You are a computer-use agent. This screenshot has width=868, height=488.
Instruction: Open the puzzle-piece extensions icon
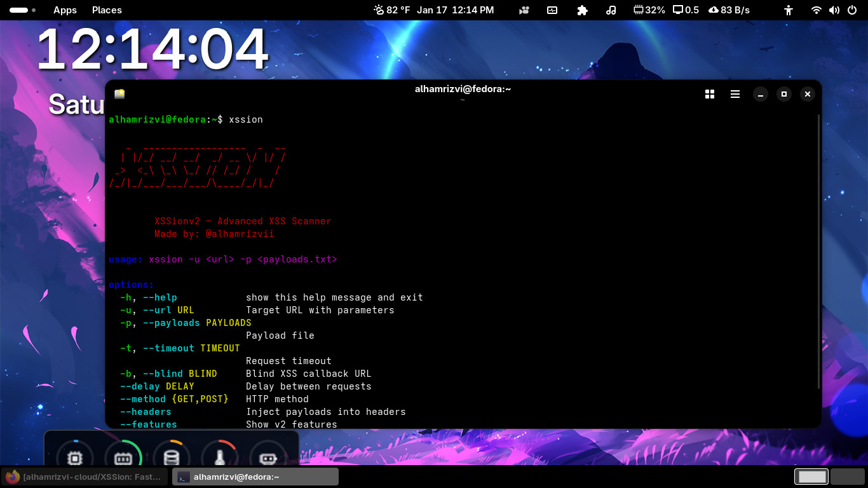[582, 10]
